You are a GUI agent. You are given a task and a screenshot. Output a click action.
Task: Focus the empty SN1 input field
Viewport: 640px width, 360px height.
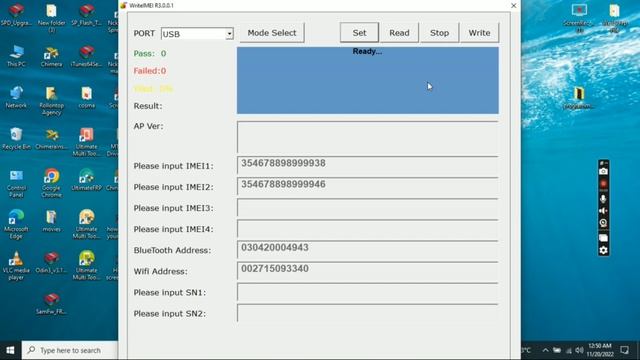pos(367,292)
